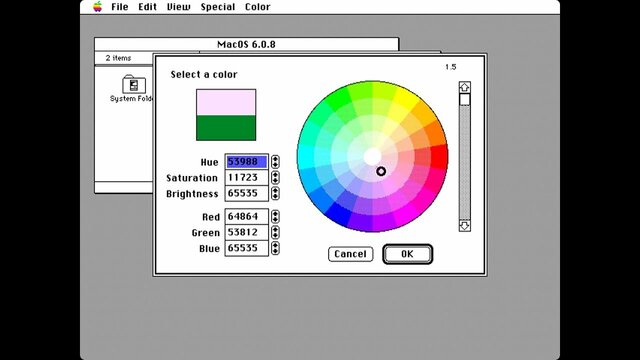
Task: Pick the pure red wheel segment
Action: (x=440, y=157)
